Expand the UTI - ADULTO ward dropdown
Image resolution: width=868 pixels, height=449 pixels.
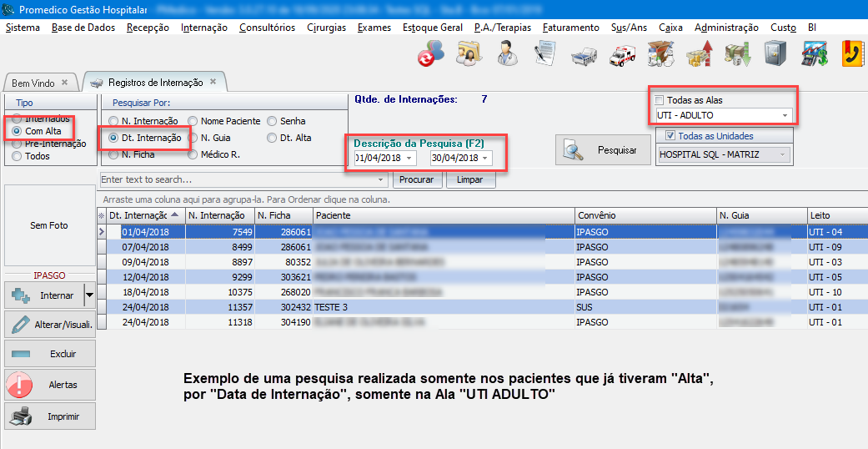[x=785, y=116]
